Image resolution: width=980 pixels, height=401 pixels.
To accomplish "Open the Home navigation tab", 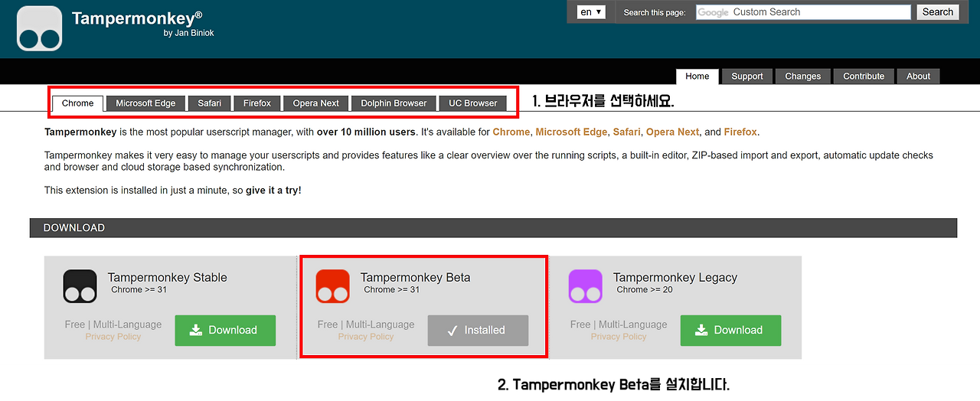I will (x=697, y=77).
